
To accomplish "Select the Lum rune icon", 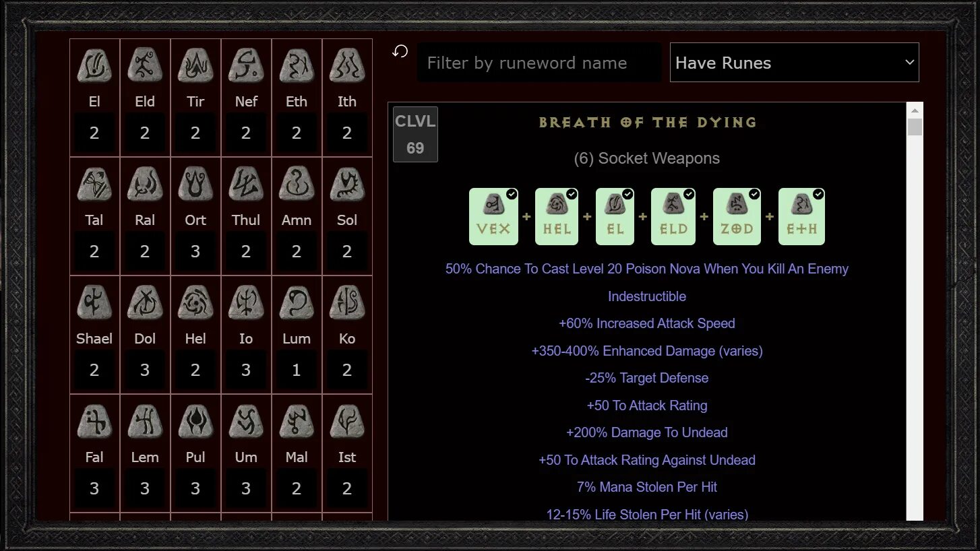I will [x=297, y=303].
